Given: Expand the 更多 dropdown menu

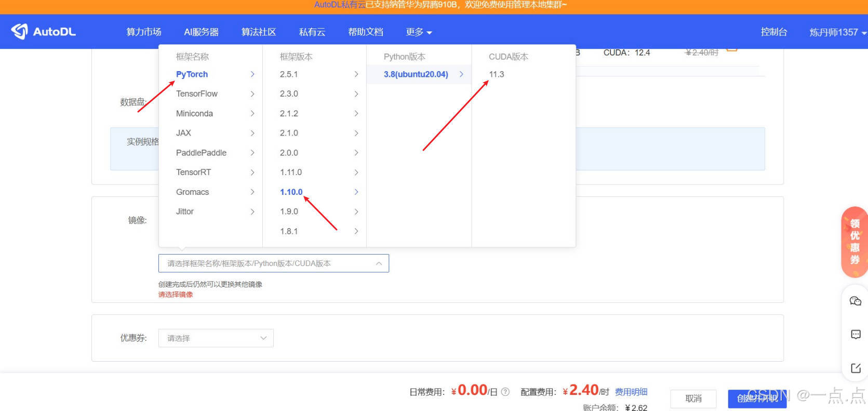Looking at the screenshot, I should coord(419,32).
